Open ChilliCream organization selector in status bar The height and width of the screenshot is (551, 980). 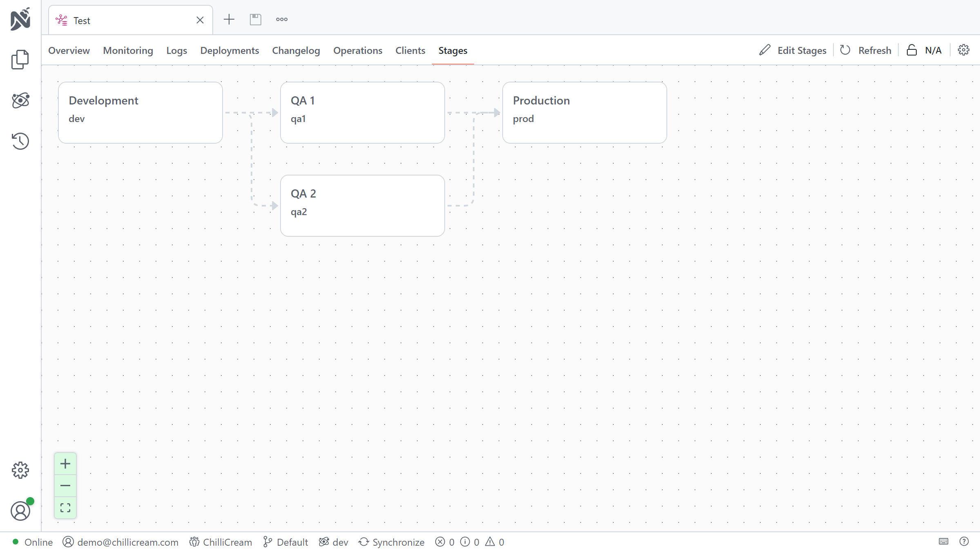point(221,542)
